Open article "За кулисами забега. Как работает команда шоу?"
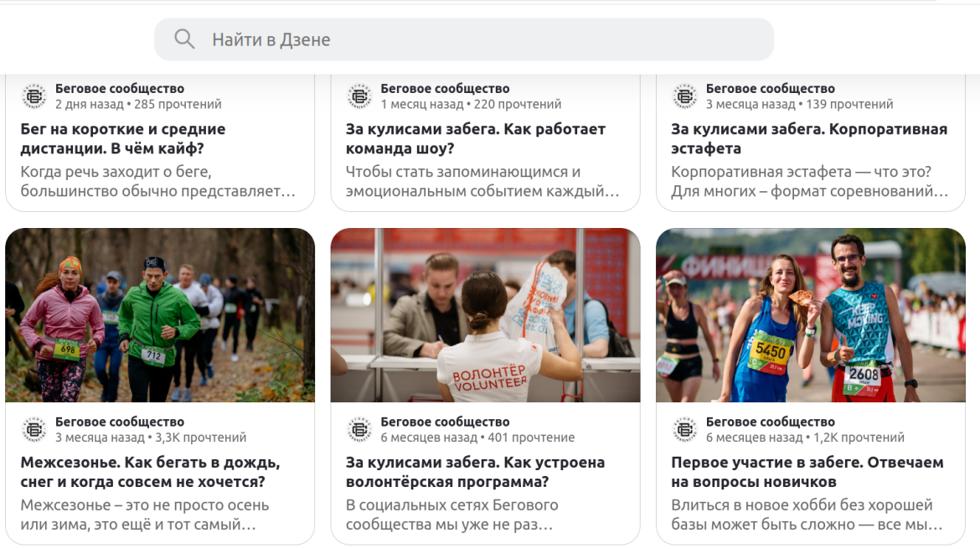Viewport: 980px width, 549px height. 476,139
